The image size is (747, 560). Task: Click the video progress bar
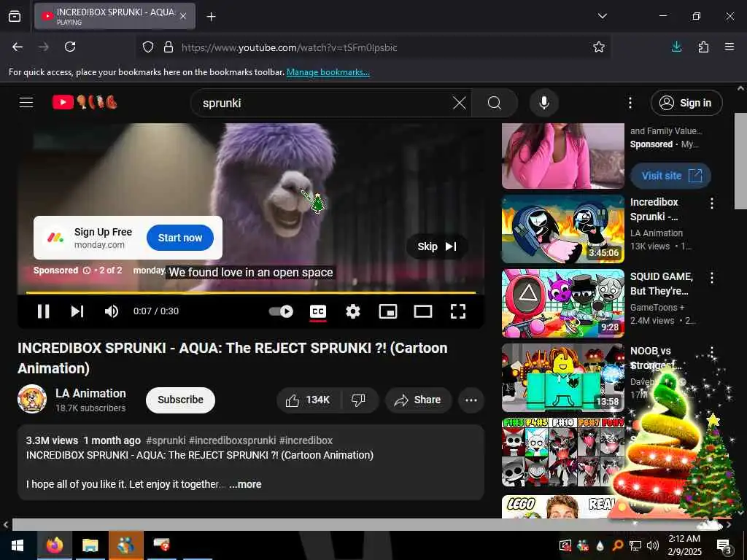251,292
